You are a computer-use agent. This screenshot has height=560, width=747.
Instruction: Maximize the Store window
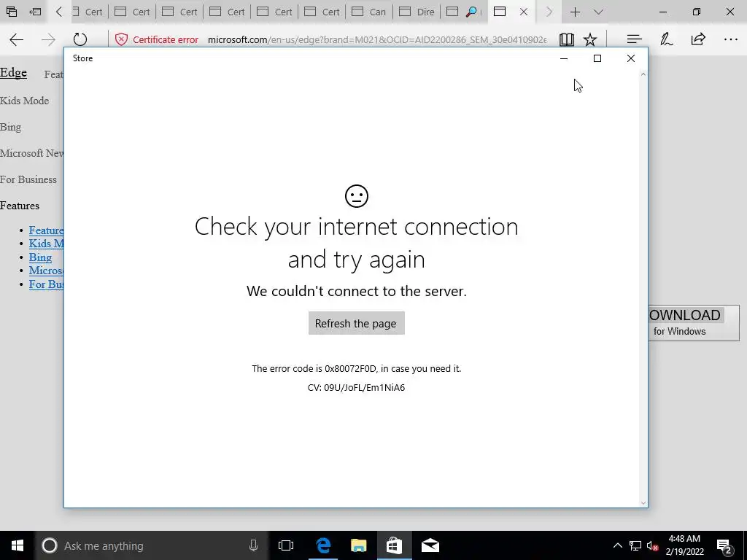597,58
